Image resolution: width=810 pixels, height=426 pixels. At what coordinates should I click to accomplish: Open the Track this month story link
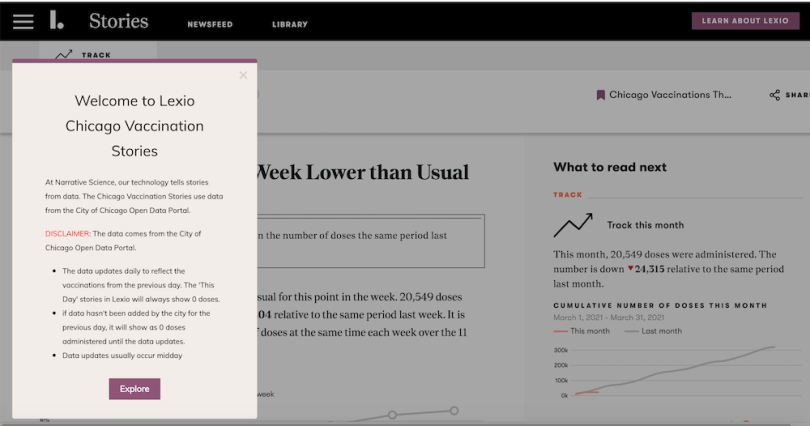(645, 225)
